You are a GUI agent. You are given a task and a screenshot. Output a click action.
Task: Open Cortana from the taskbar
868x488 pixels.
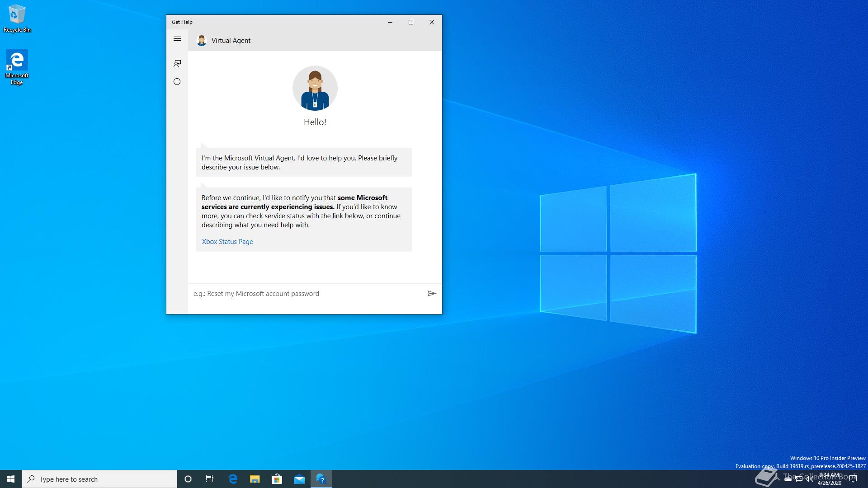point(188,479)
